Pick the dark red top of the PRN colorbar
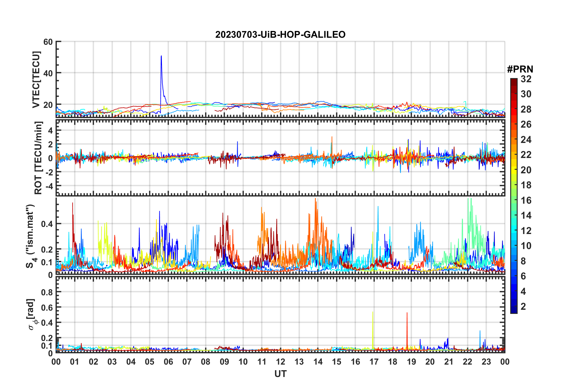The width and height of the screenshot is (561, 392). pos(514,80)
